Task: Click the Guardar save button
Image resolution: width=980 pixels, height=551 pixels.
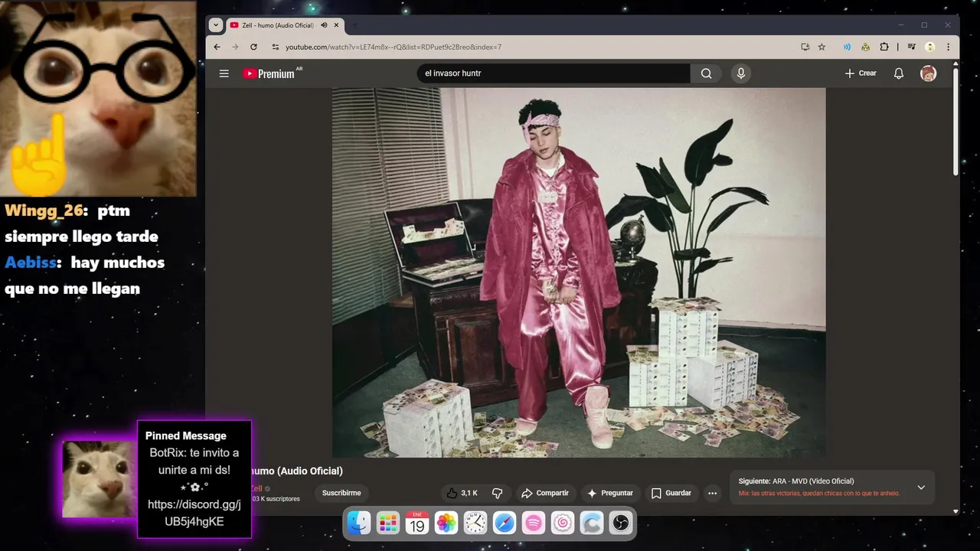Action: (671, 494)
